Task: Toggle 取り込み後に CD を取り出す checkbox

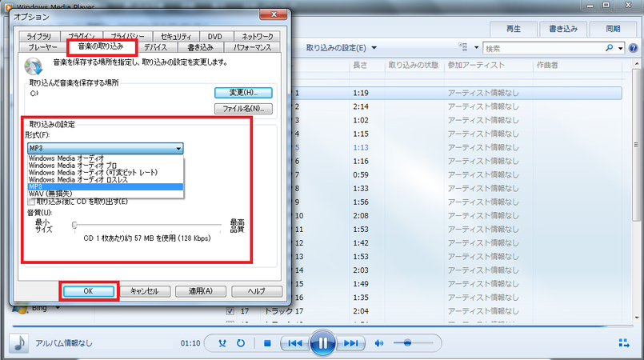Action: (31, 202)
